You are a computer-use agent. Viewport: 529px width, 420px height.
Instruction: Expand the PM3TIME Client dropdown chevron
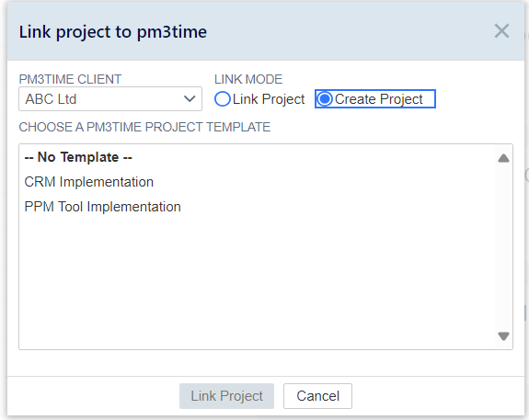[190, 99]
